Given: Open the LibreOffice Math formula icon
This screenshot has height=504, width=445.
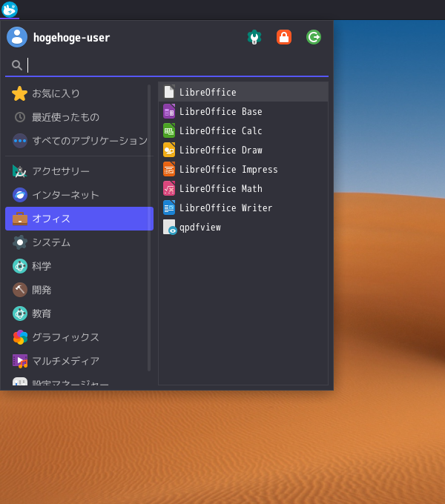Looking at the screenshot, I should tap(169, 189).
